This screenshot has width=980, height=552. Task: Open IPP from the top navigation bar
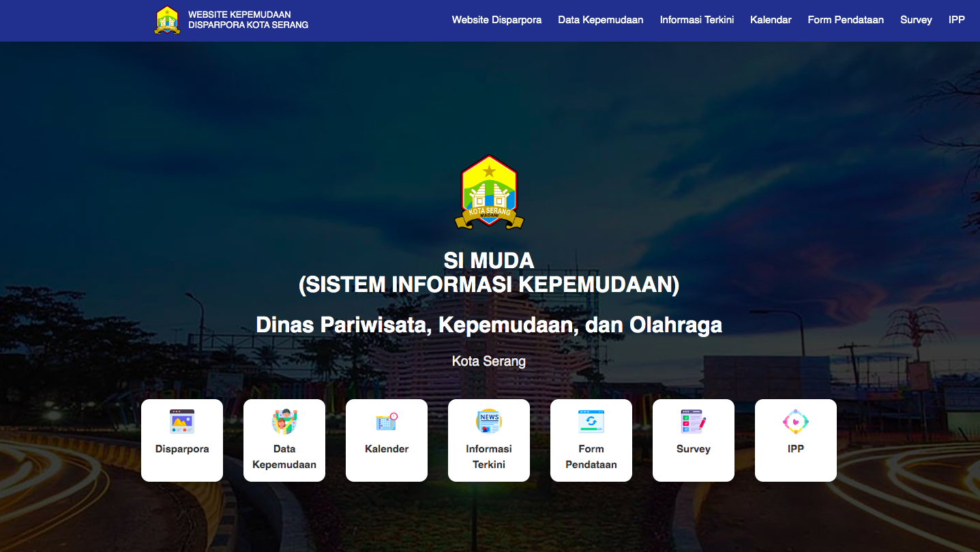click(x=956, y=20)
